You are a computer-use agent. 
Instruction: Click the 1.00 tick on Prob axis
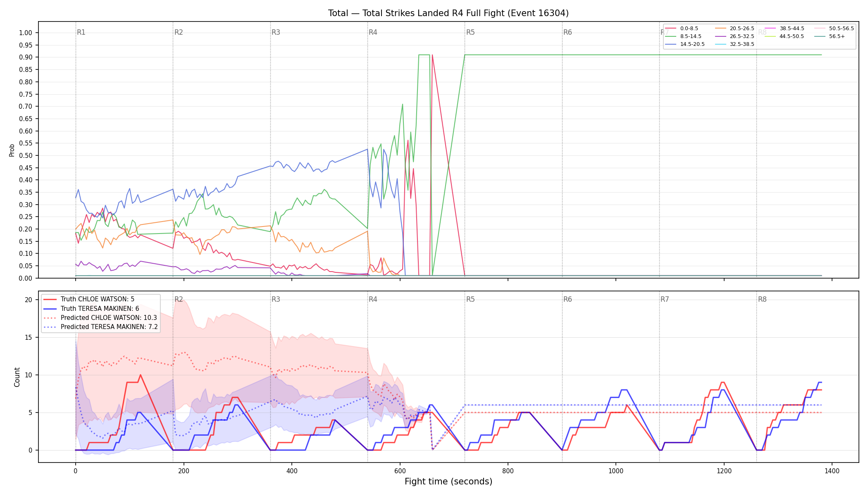[26, 33]
